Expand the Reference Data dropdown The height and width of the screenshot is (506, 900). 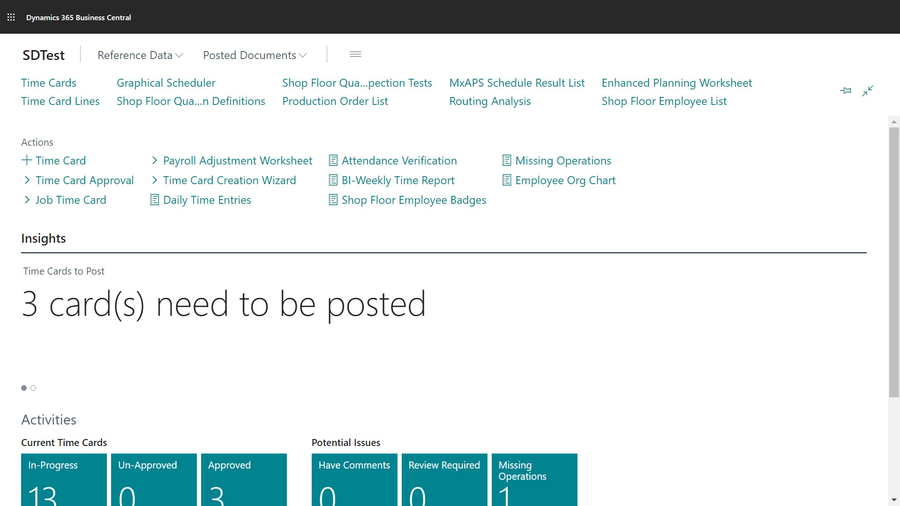coord(140,56)
